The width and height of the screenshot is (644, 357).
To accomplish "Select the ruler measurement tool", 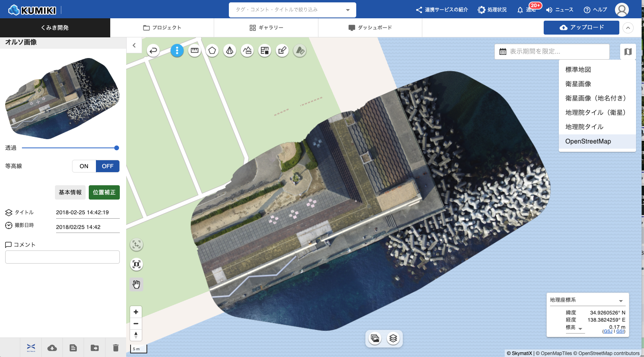I will pos(194,50).
